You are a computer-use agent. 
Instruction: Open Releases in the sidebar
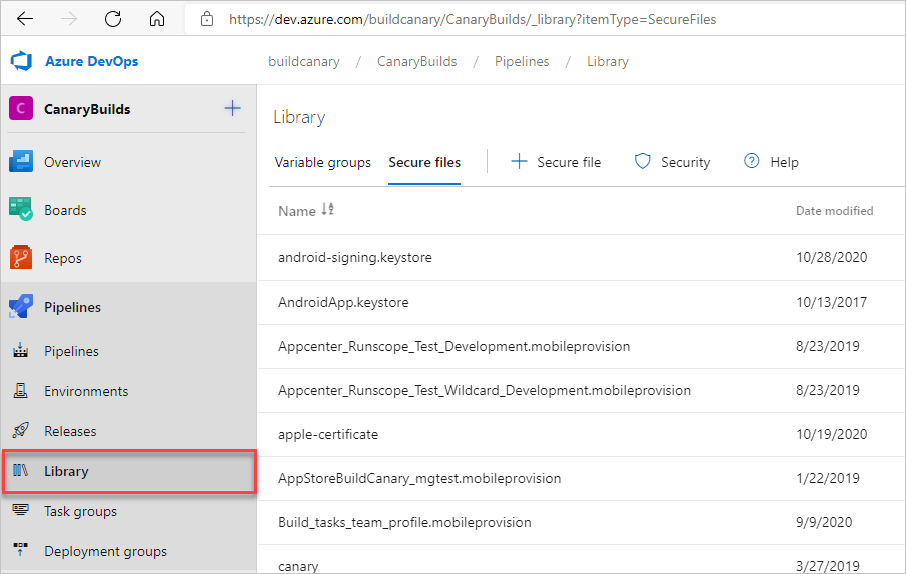point(70,431)
